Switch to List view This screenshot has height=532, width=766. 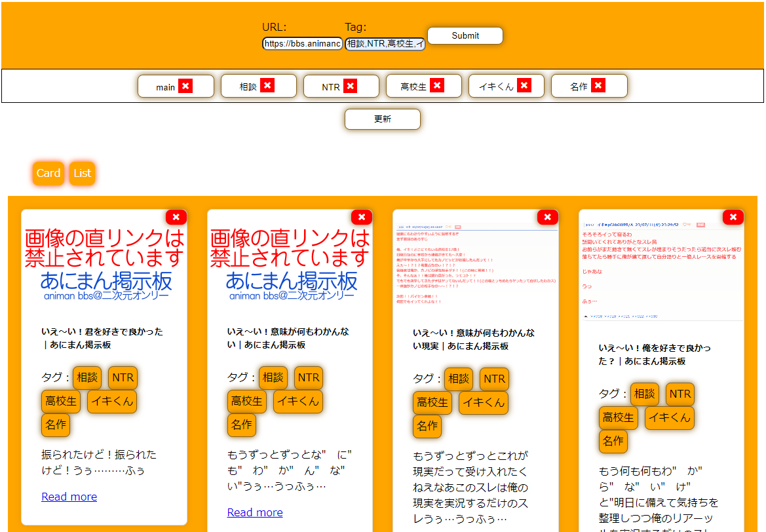tap(83, 174)
